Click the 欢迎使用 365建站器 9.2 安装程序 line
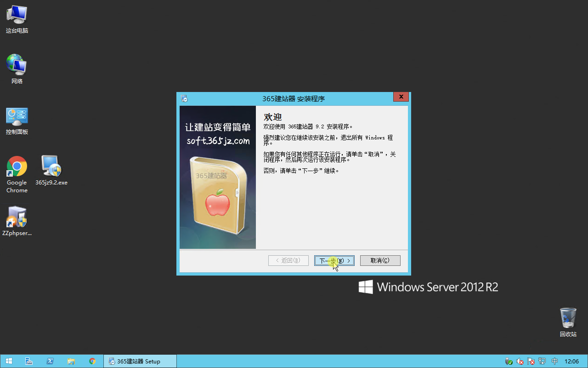 coord(308,126)
